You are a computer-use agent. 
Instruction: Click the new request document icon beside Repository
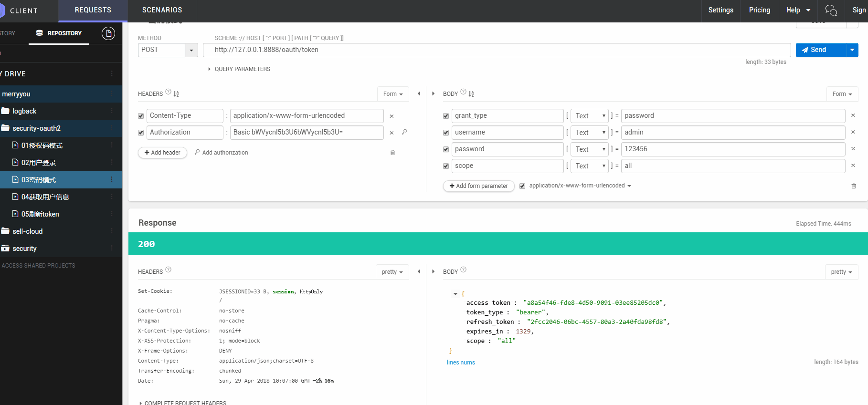[x=108, y=33]
